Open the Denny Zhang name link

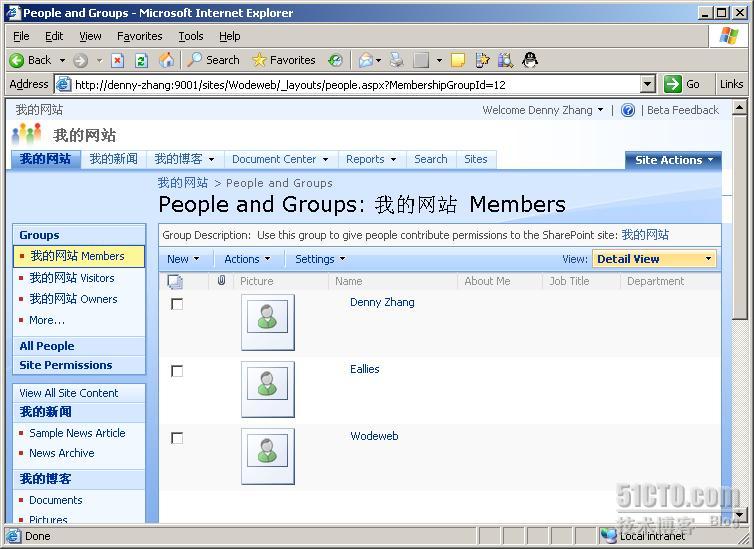pos(382,302)
